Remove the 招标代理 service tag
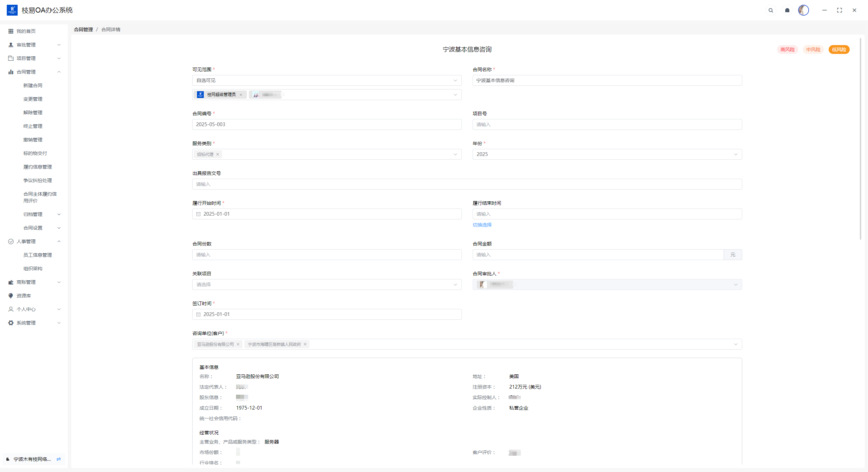The image size is (868, 472). 218,154
